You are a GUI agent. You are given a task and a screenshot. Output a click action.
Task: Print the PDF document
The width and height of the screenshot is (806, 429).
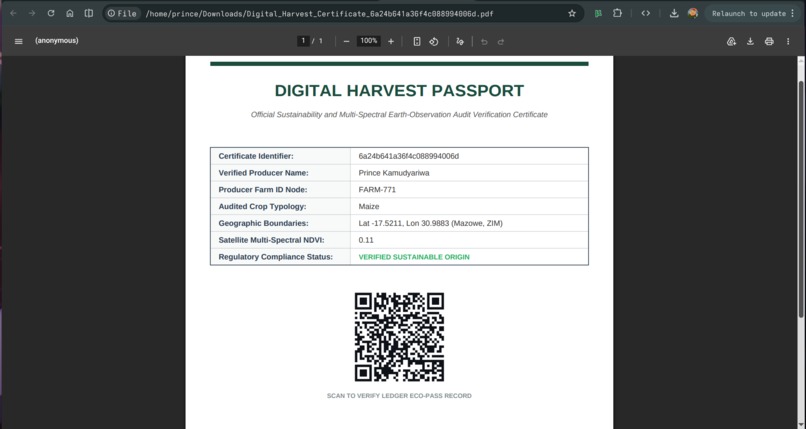tap(769, 41)
